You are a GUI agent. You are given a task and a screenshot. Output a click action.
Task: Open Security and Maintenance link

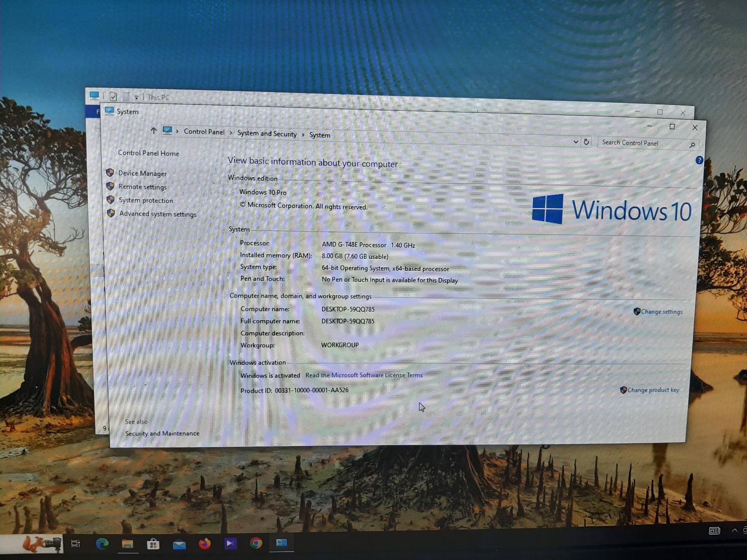[162, 434]
